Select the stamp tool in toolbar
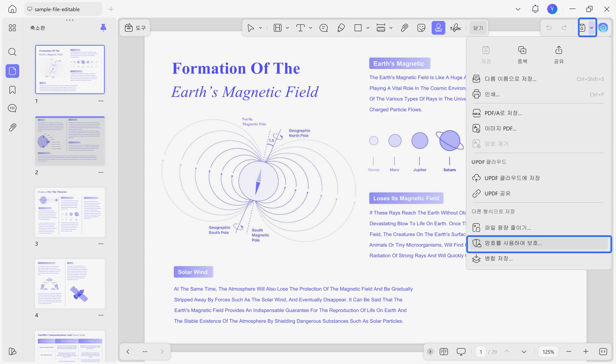 click(x=438, y=28)
